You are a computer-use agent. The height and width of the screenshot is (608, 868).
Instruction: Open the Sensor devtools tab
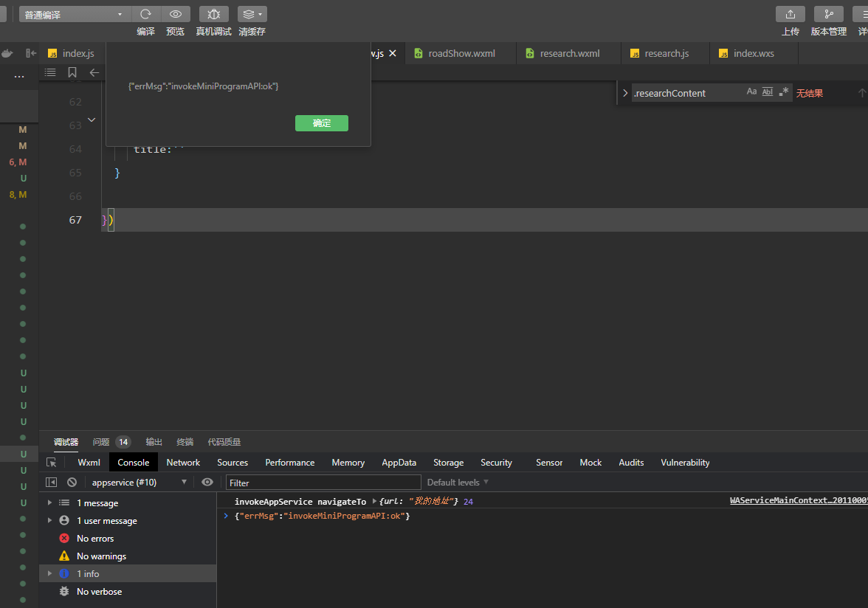pos(549,463)
